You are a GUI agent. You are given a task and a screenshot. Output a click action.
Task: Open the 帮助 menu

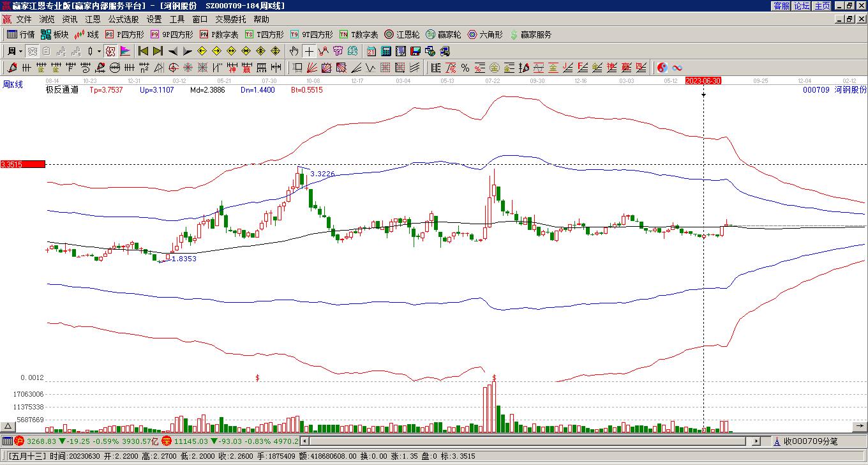pos(261,20)
